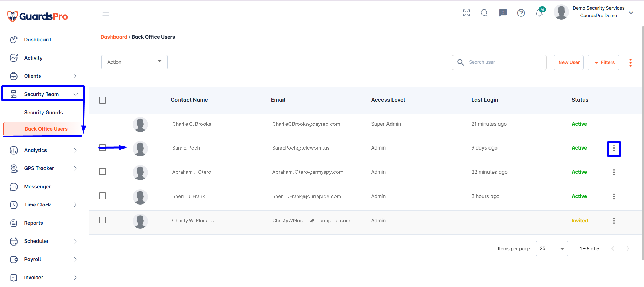The image size is (644, 287).
Task: Open row actions for Sara E. Poch
Action: click(x=614, y=148)
